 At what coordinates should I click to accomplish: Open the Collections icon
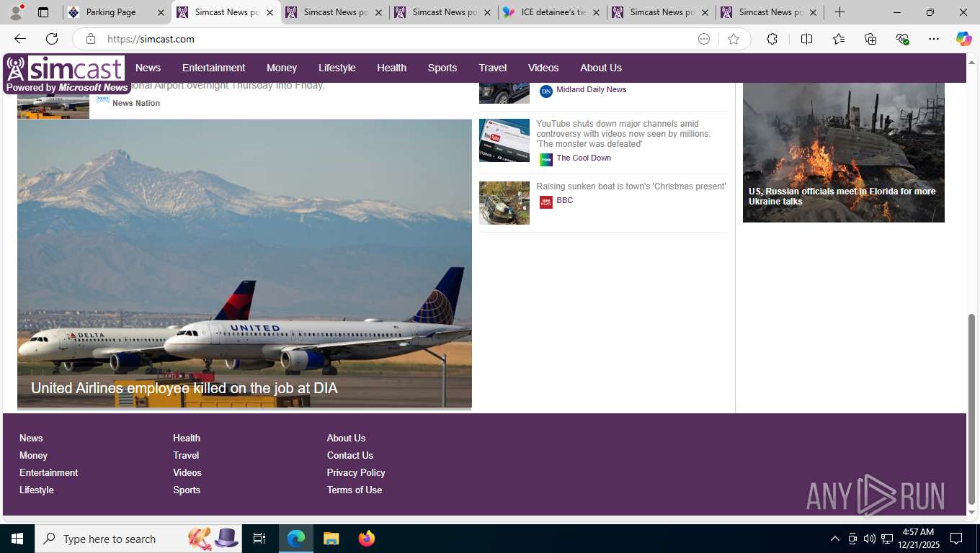click(870, 39)
